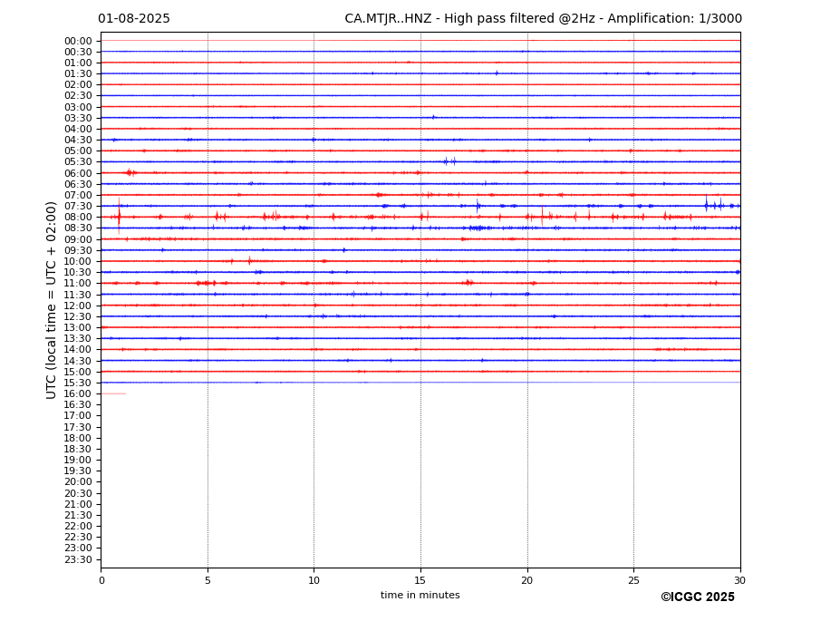Viewport: 840px width, 631px height.
Task: Click the 08:00 time row label
Action: pos(78,217)
